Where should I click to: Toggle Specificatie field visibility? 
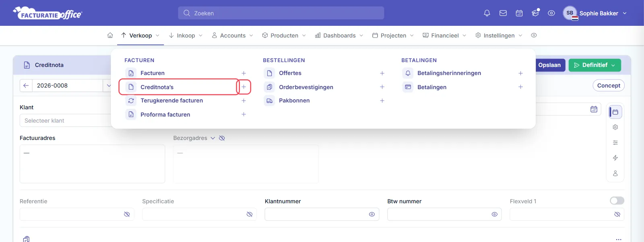[x=250, y=214]
